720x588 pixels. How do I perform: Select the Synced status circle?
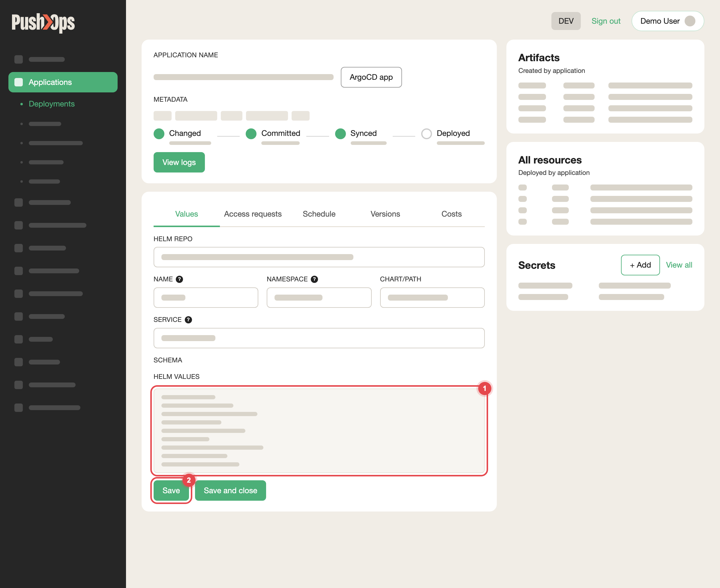tap(340, 133)
